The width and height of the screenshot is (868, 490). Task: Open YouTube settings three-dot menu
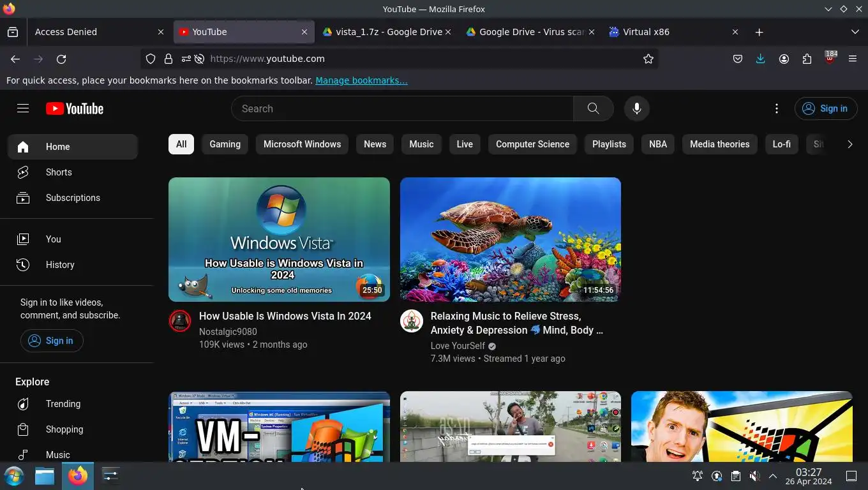click(777, 108)
